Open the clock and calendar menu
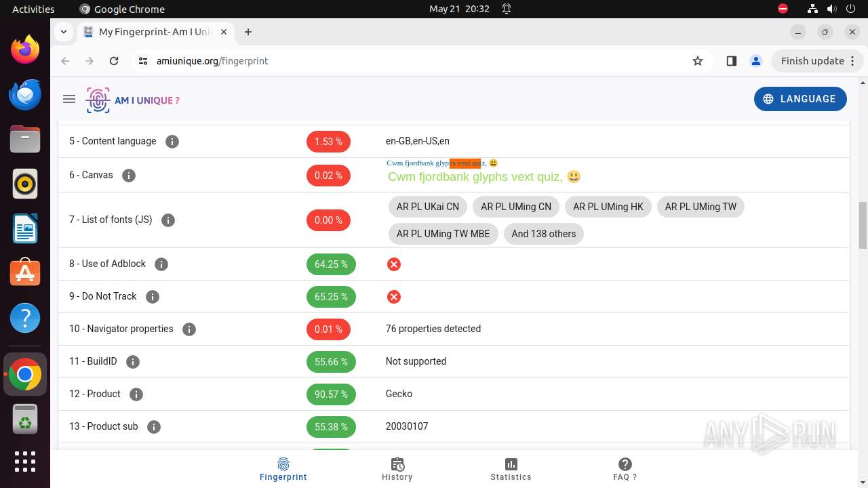Viewport: 868px width, 488px height. point(459,9)
